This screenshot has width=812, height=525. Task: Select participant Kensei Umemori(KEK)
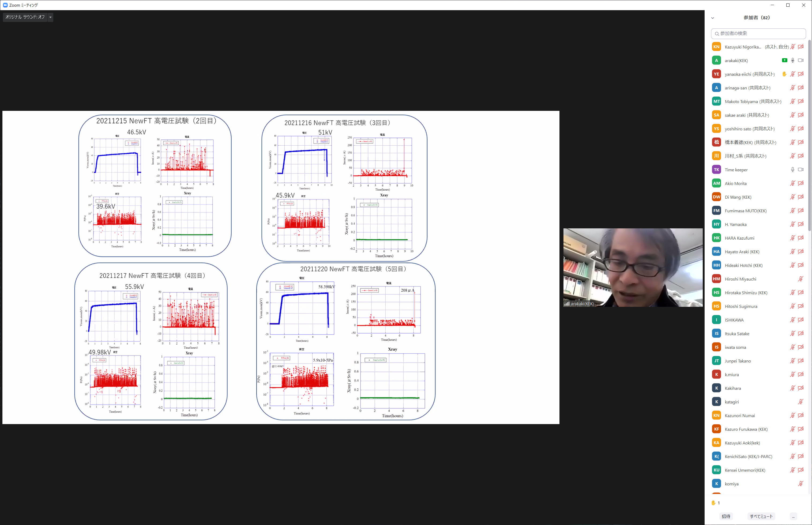click(758, 470)
